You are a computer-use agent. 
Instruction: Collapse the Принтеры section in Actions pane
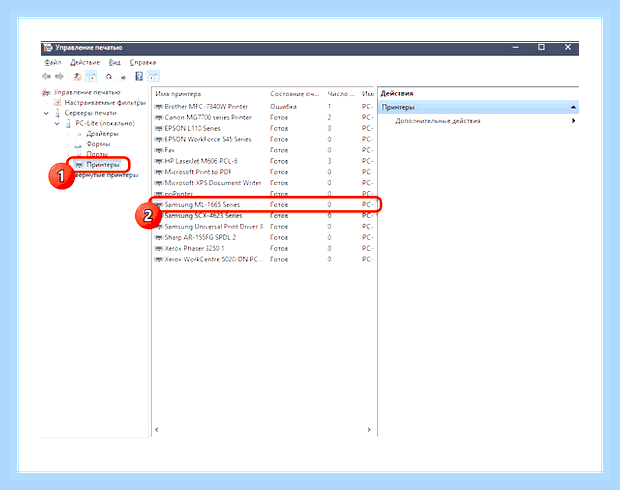[573, 107]
